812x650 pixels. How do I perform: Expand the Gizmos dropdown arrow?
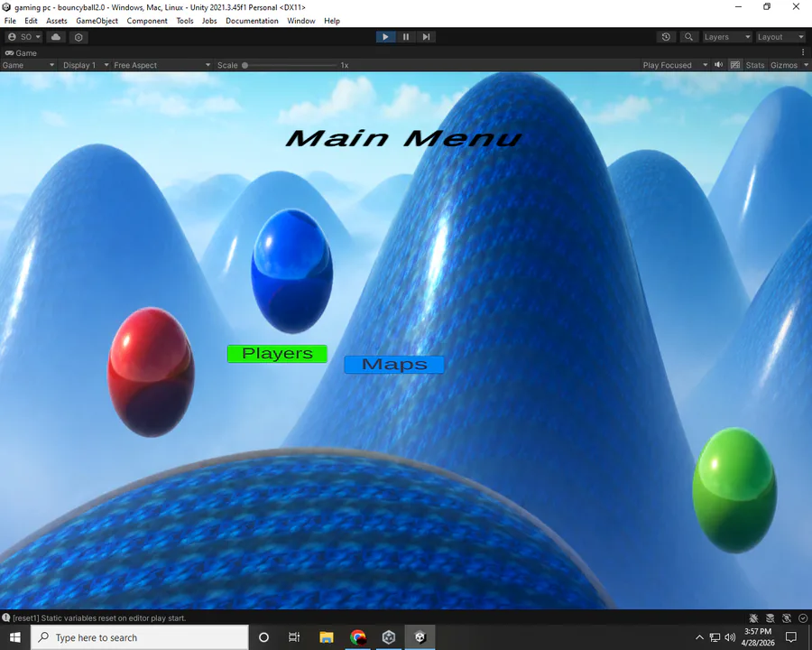pos(806,65)
